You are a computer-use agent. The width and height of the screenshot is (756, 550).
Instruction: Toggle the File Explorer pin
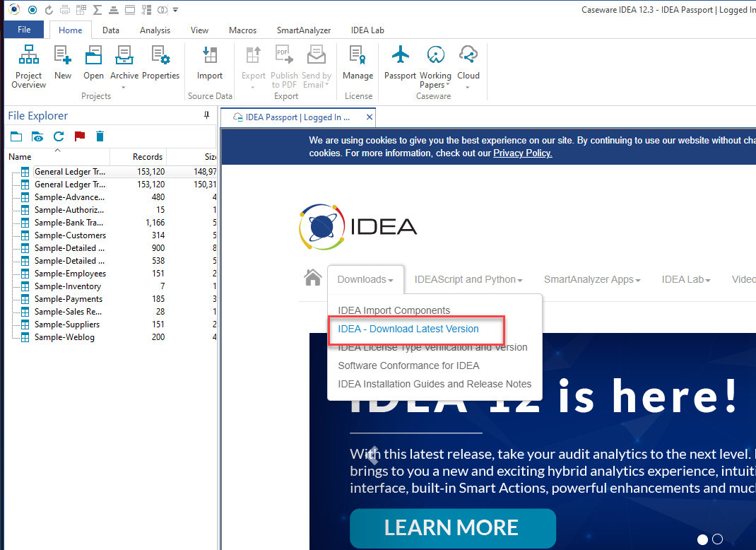tap(206, 115)
